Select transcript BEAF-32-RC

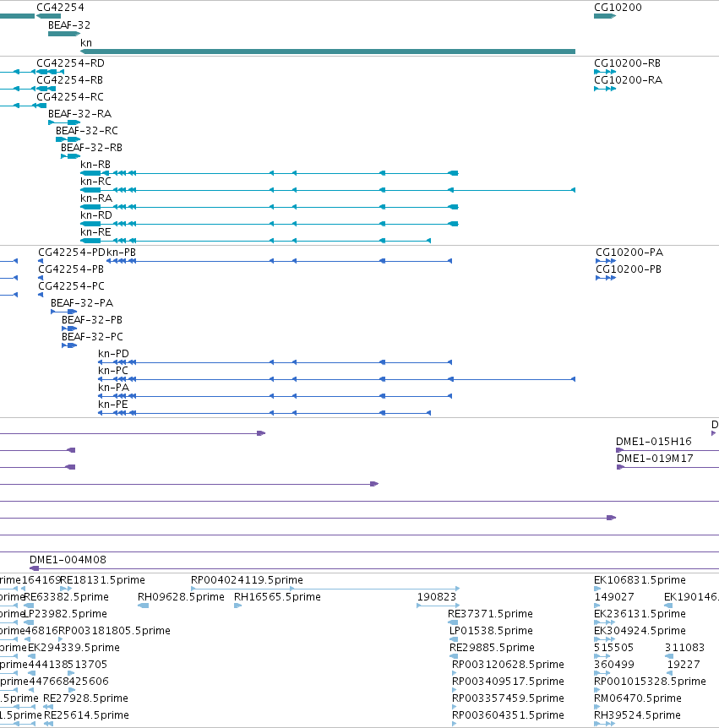tap(87, 130)
